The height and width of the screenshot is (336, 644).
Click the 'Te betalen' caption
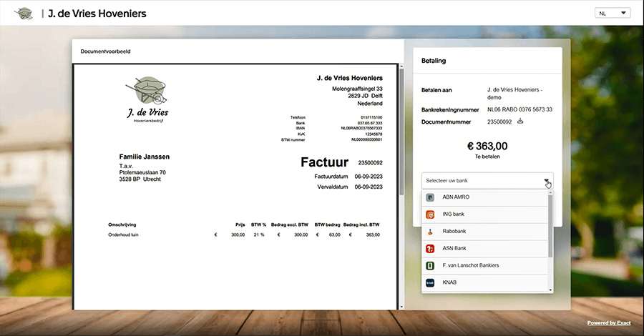coord(487,157)
